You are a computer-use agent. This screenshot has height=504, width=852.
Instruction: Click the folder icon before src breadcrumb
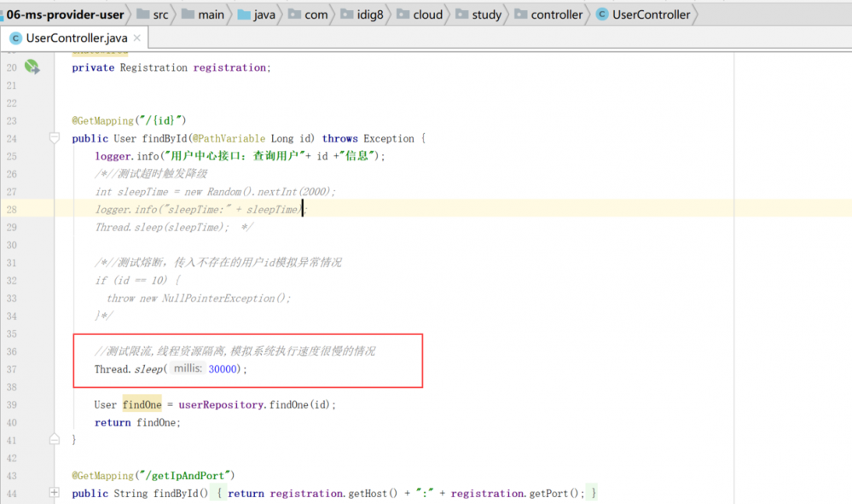point(143,14)
